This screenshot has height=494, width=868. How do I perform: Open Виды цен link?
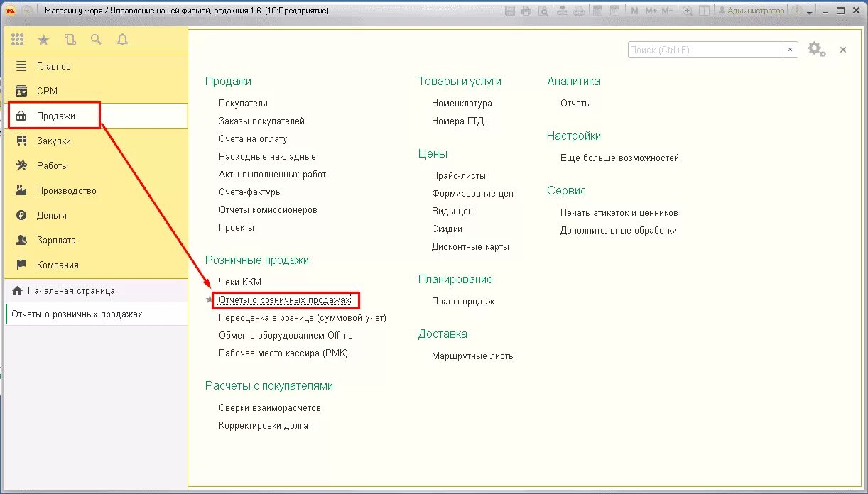(x=452, y=211)
